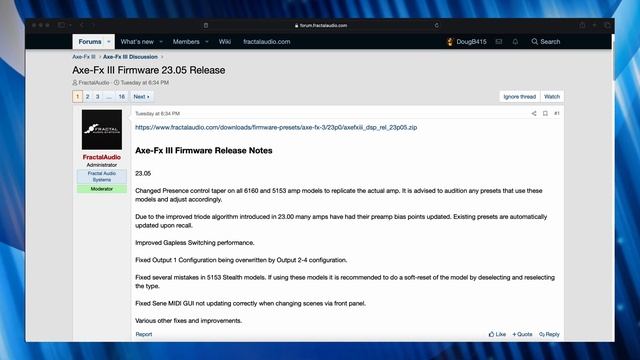Open the What's new menu
The width and height of the screenshot is (640, 360).
pos(137,42)
